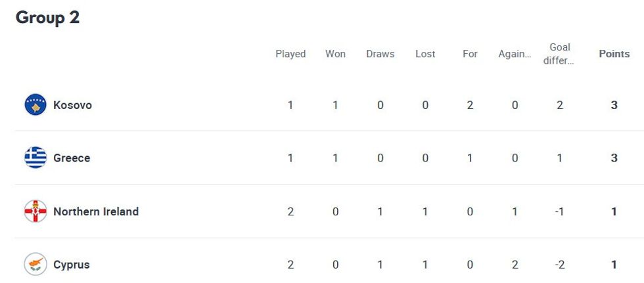Image resolution: width=644 pixels, height=283 pixels.
Task: Click the Played column header
Action: coord(290,54)
